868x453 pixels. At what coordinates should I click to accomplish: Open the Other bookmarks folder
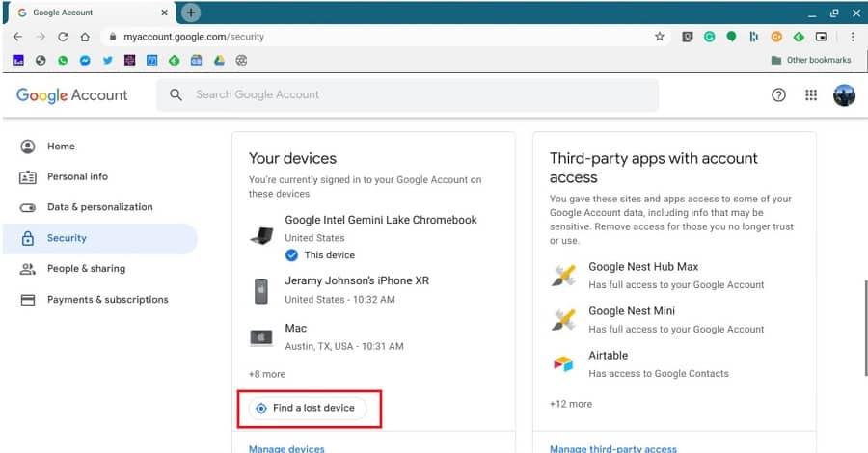click(811, 60)
